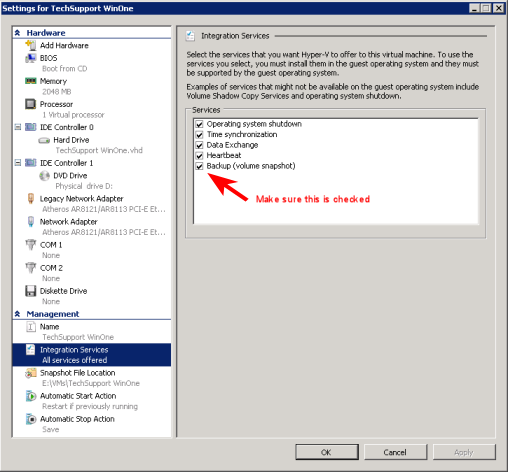Select the Snapshot File Location icon
Image resolution: width=508 pixels, height=472 pixels.
[31, 373]
